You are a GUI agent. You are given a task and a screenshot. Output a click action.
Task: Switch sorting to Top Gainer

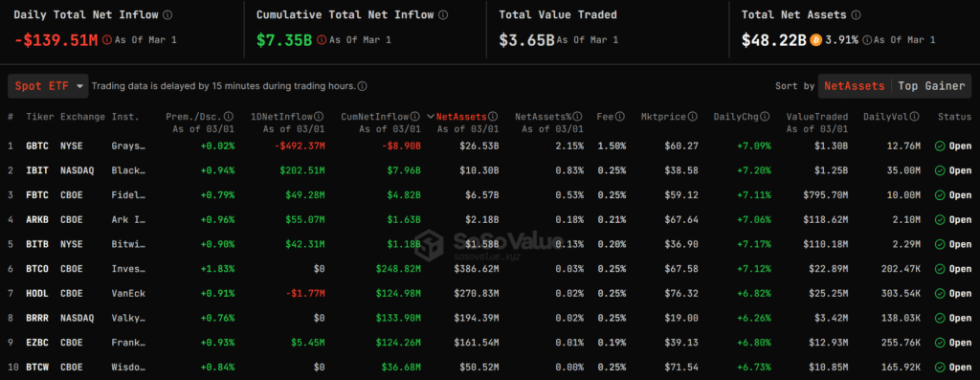tap(931, 86)
